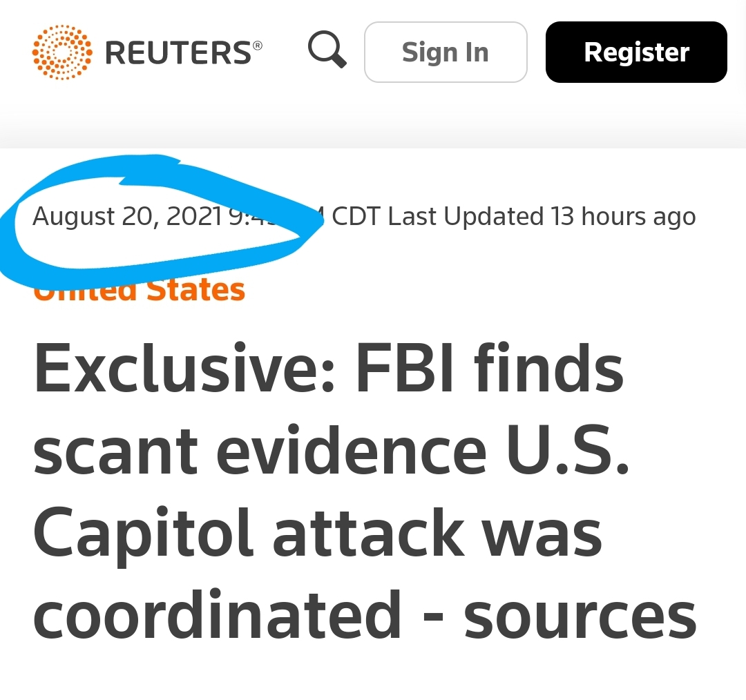Click the 'Last Updated 13 hours ago' text
746x700 pixels.
tap(542, 216)
